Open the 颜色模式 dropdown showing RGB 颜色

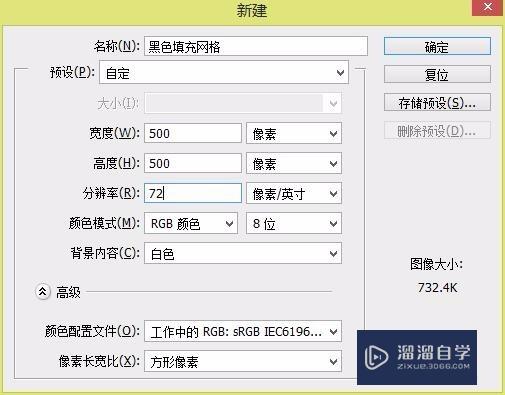point(191,223)
